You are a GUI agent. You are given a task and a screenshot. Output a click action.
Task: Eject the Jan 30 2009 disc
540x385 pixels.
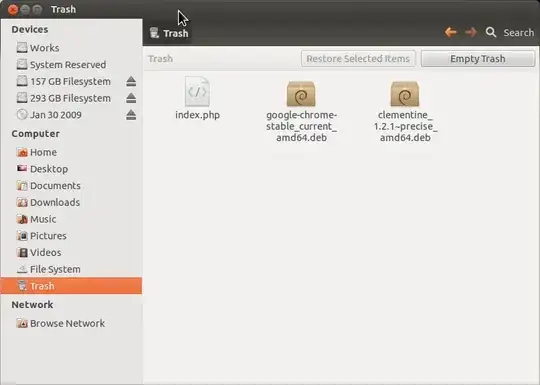pos(131,115)
